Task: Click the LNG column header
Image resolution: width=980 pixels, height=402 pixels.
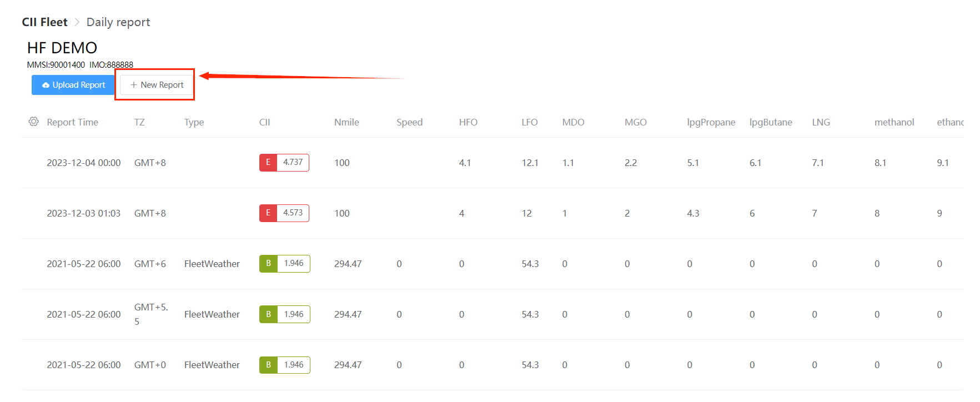Action: (821, 122)
